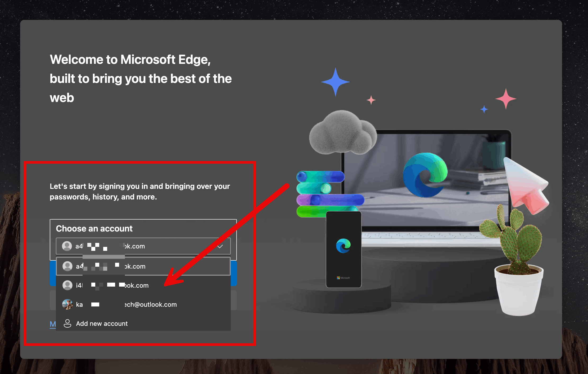This screenshot has height=374, width=588.
Task: Click the large blue sparkle star
Action: (335, 82)
